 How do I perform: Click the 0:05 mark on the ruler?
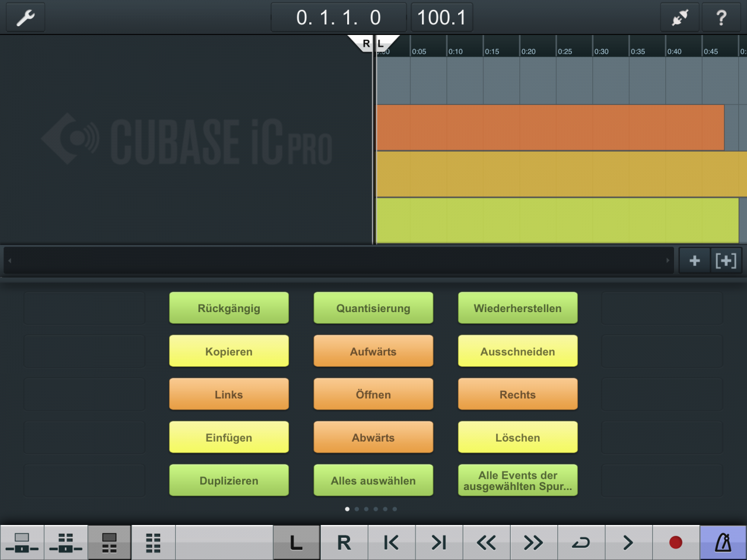(419, 51)
